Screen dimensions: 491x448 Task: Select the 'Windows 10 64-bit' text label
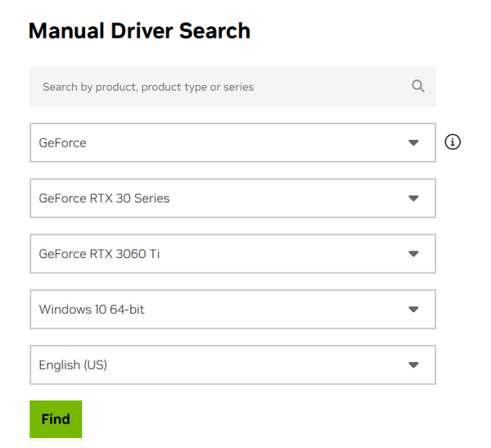tap(92, 310)
